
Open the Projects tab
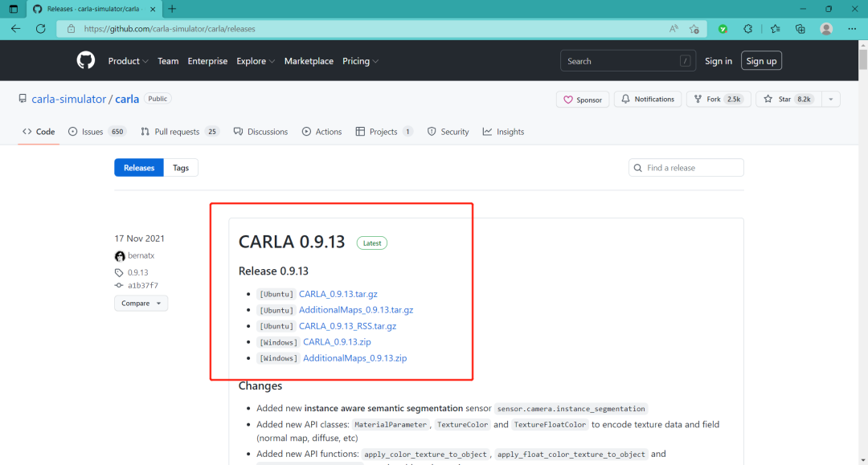(x=384, y=132)
